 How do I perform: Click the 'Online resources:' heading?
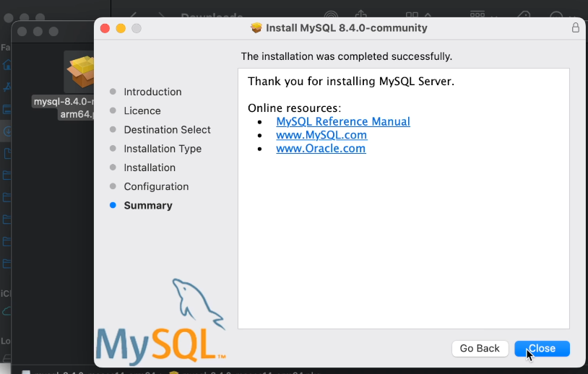pos(295,108)
